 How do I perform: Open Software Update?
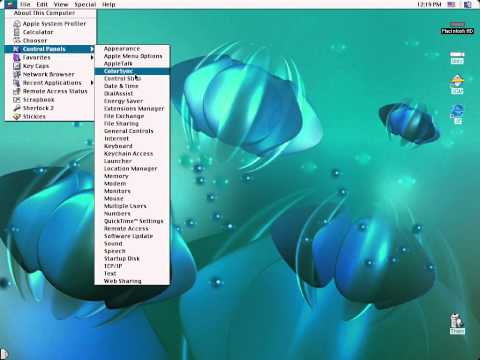[132, 236]
